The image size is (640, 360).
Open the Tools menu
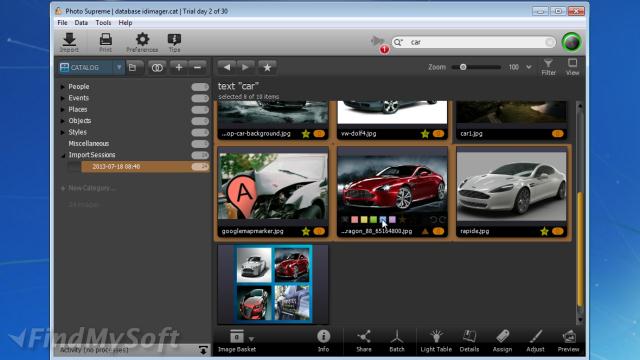tap(103, 23)
